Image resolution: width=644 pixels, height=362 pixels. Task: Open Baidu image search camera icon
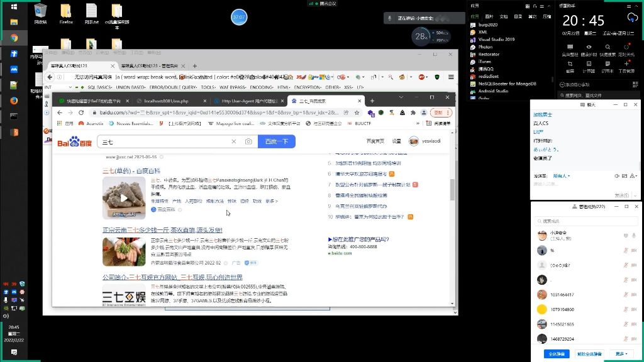click(x=248, y=141)
